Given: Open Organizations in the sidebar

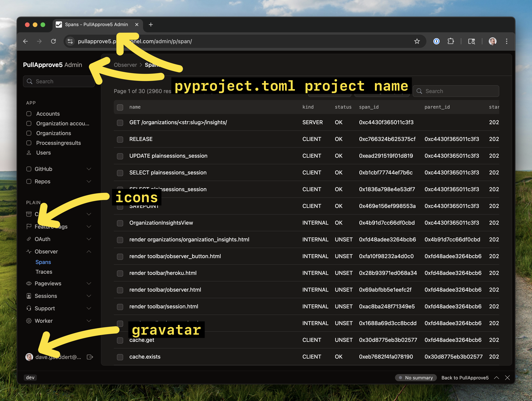Looking at the screenshot, I should 54,133.
